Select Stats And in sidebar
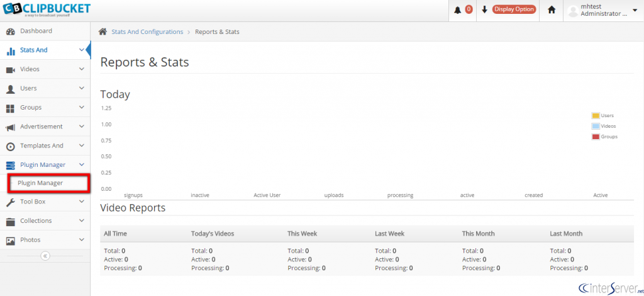This screenshot has height=296, width=644. tap(45, 50)
